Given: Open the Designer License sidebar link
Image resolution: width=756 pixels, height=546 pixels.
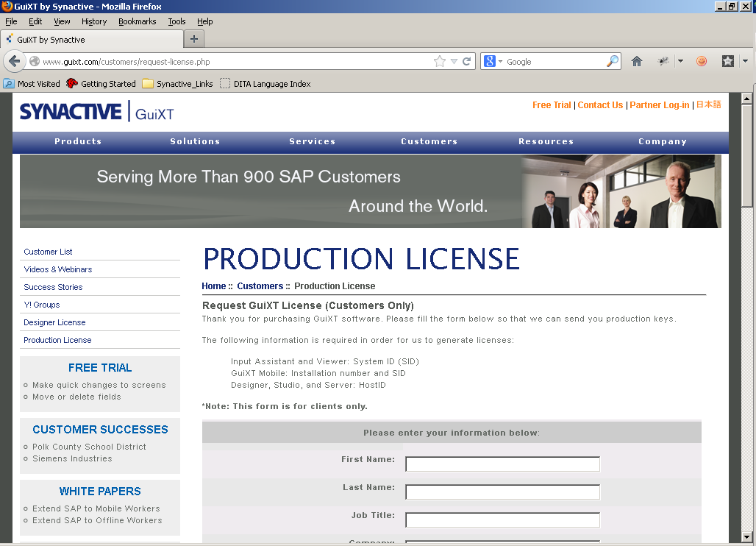Looking at the screenshot, I should 54,322.
